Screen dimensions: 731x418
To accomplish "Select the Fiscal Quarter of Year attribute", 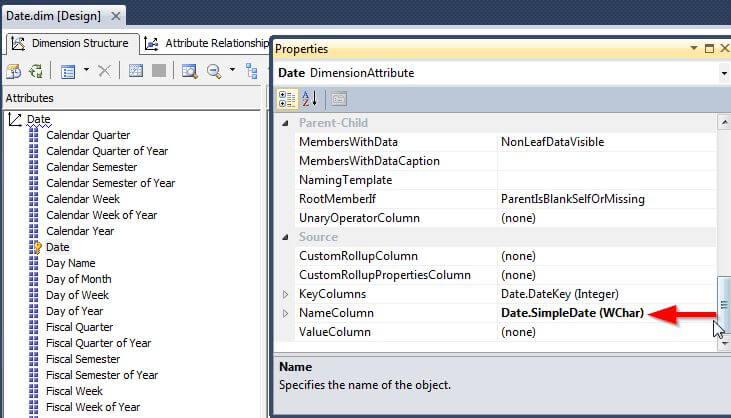I will pyautogui.click(x=98, y=343).
